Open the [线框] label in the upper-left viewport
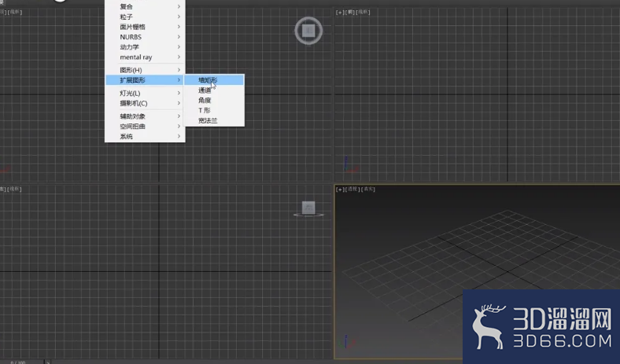The image size is (620, 364). pos(15,13)
